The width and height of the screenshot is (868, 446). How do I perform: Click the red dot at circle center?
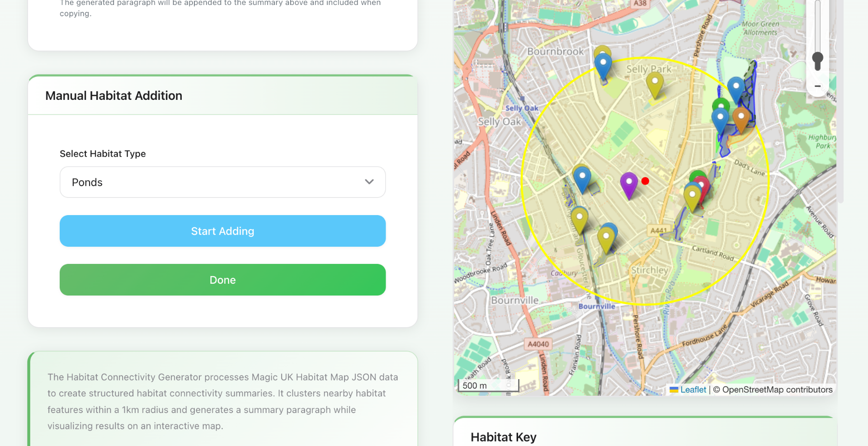645,181
